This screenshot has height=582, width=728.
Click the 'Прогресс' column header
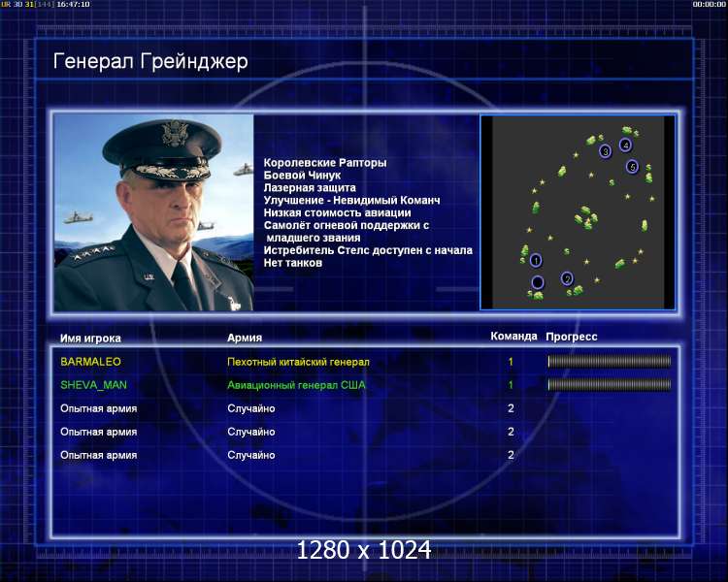click(572, 337)
